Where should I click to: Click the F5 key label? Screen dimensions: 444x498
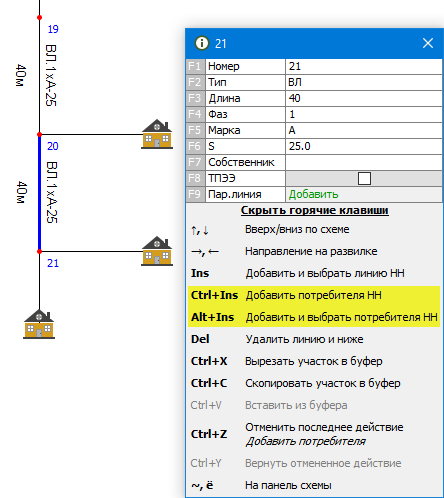tap(195, 130)
